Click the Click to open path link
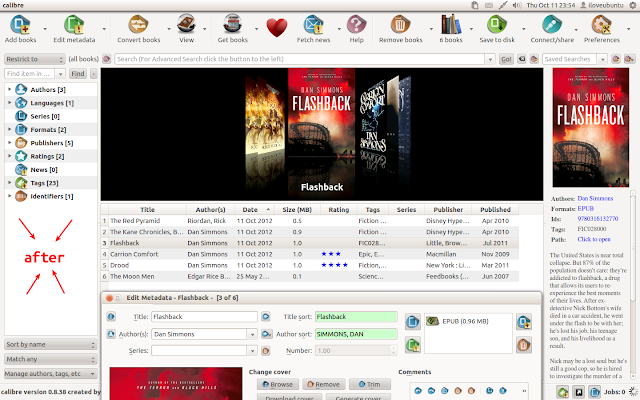The height and width of the screenshot is (400, 640). pos(594,240)
